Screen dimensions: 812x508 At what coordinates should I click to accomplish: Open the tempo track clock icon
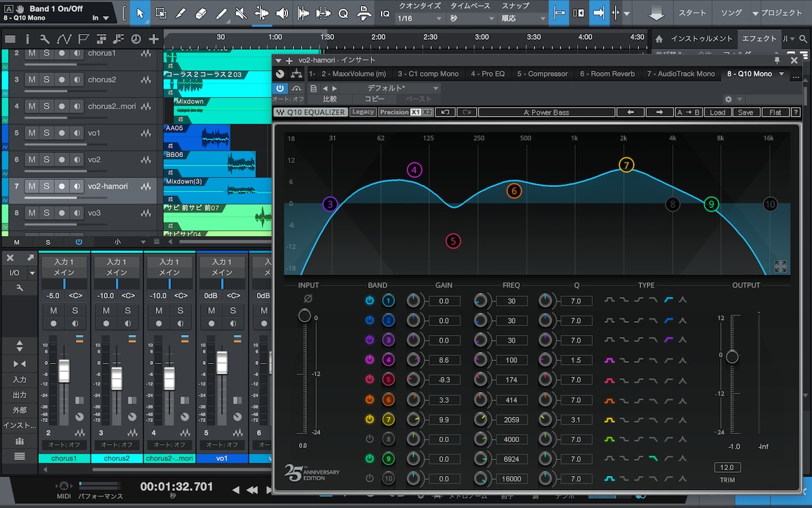(x=136, y=39)
